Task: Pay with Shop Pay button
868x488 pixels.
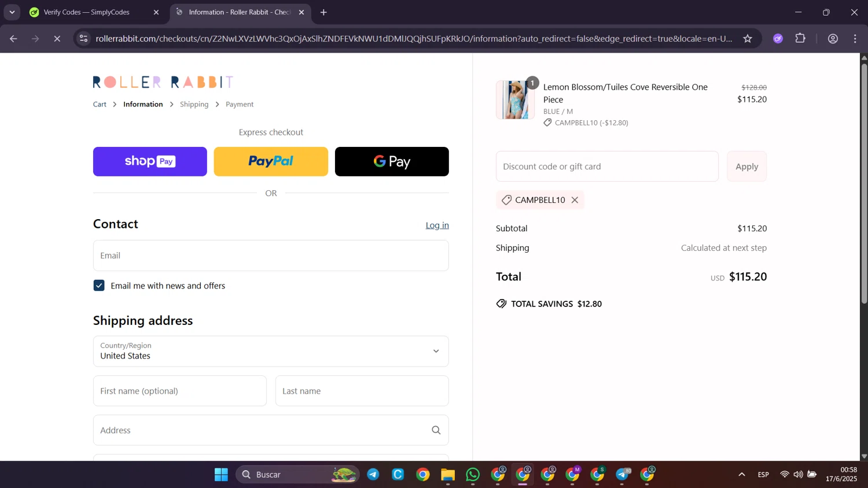Action: (x=150, y=161)
